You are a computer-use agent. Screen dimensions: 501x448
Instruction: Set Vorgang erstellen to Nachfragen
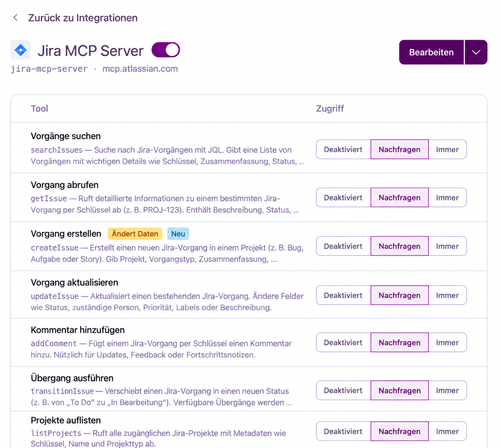pyautogui.click(x=399, y=246)
